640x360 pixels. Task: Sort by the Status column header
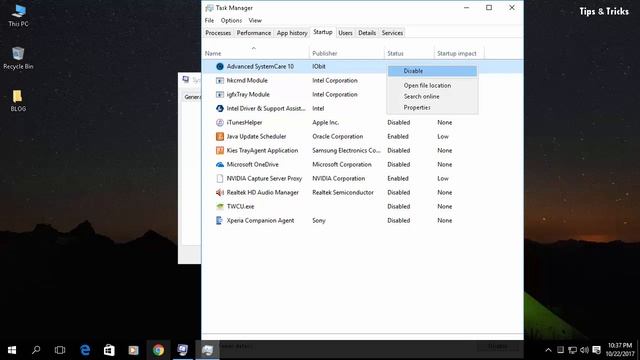(x=409, y=53)
